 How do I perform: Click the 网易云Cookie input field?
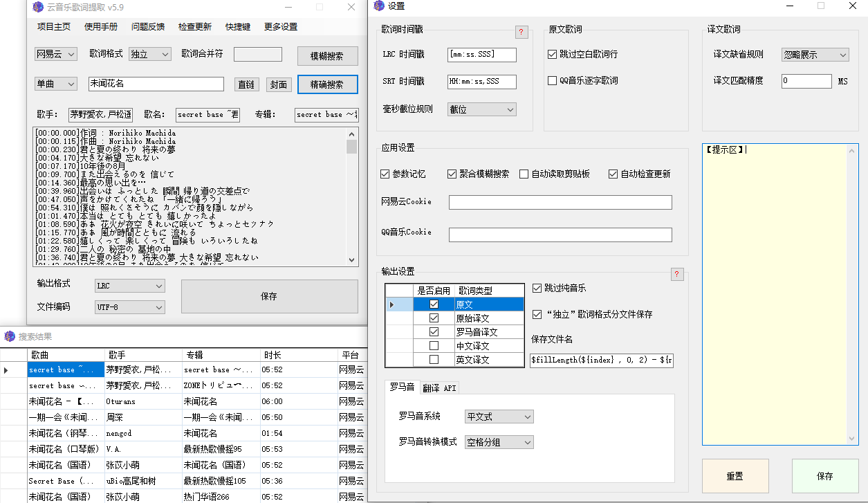[x=560, y=202]
